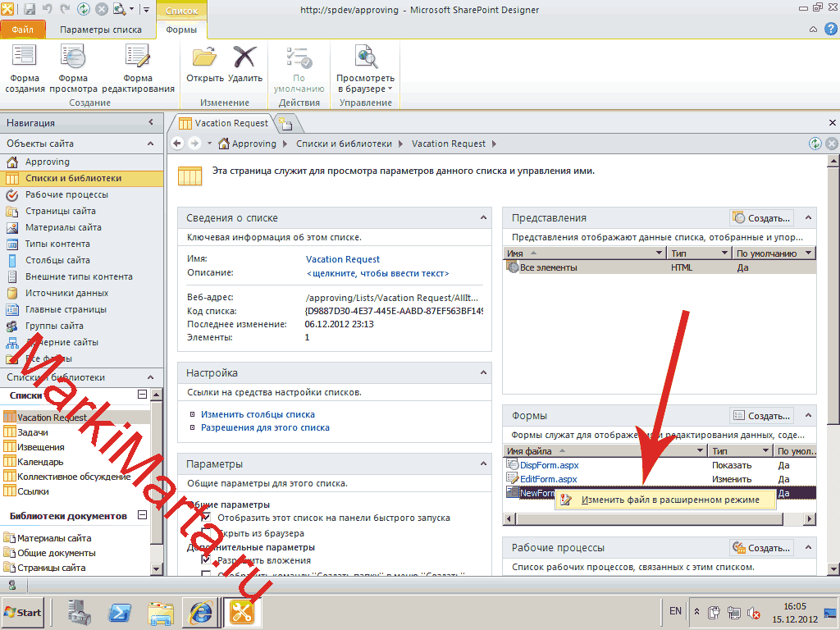Viewport: 840px width, 630px height.
Task: Toggle Разрешить вложения checkbox
Action: pyautogui.click(x=206, y=560)
